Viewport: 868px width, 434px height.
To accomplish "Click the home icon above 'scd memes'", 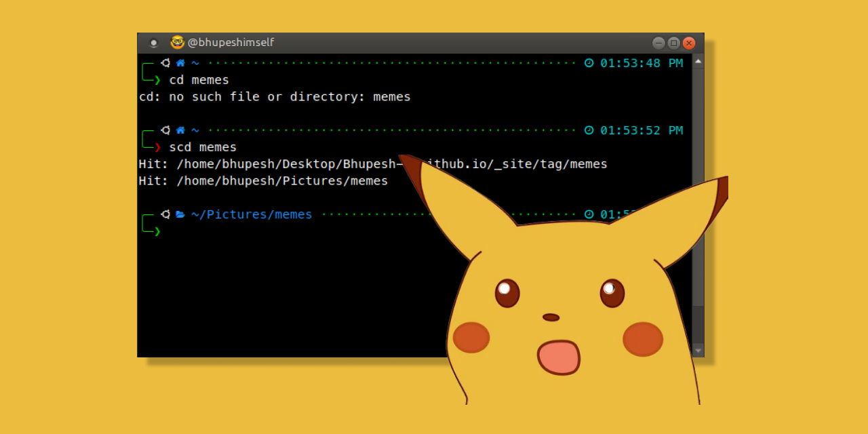I will click(x=180, y=130).
